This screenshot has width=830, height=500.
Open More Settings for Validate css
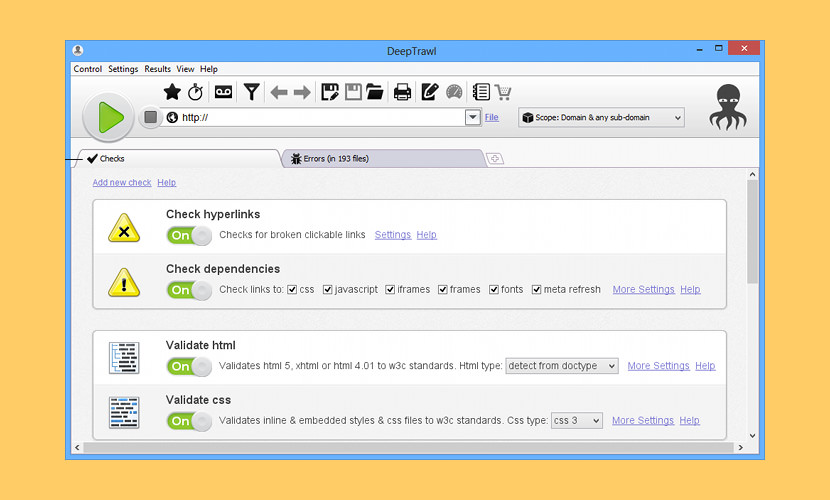643,420
